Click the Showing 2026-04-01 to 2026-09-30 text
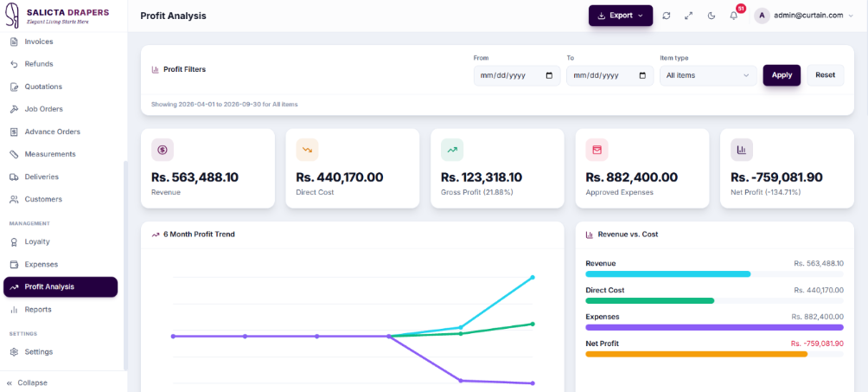This screenshot has width=868, height=392. click(224, 104)
